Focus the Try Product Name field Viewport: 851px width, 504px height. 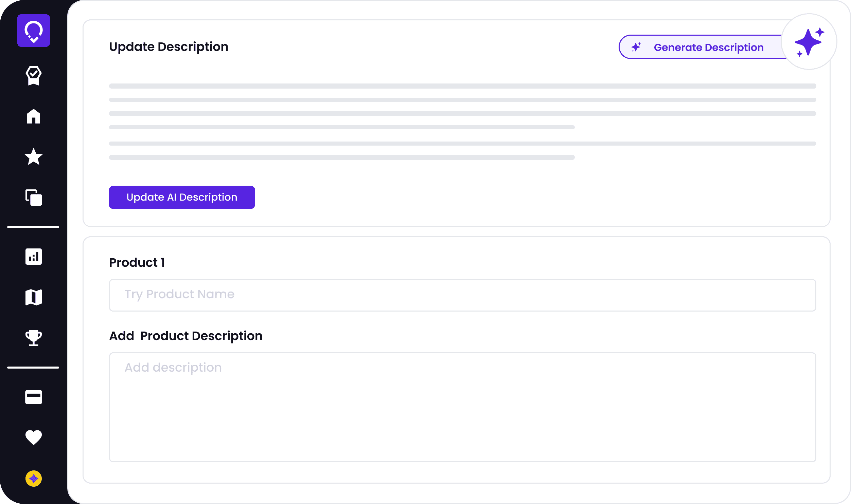tap(463, 295)
